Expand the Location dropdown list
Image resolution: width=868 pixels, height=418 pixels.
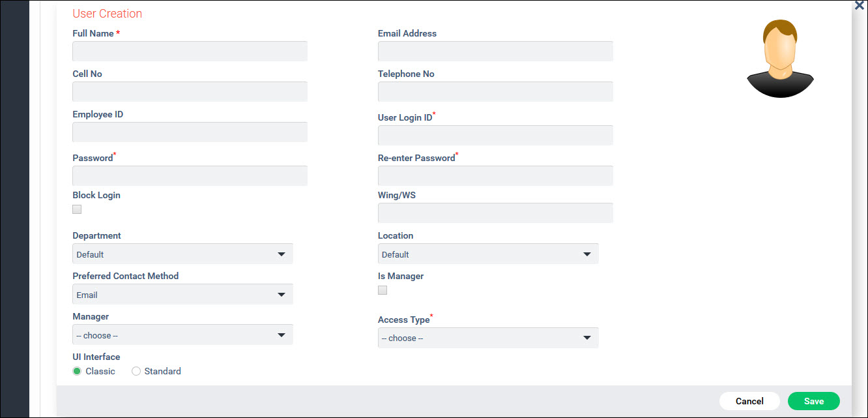pyautogui.click(x=487, y=254)
